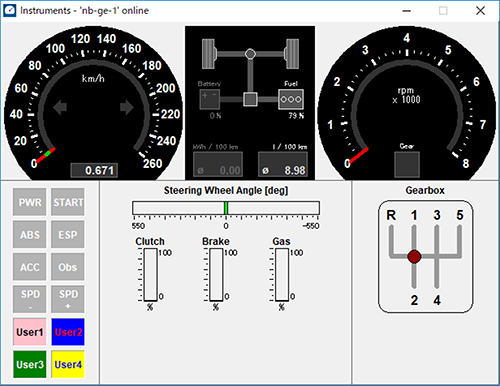Click the 0 % battery level text
This screenshot has height=386, width=500.
point(215,116)
